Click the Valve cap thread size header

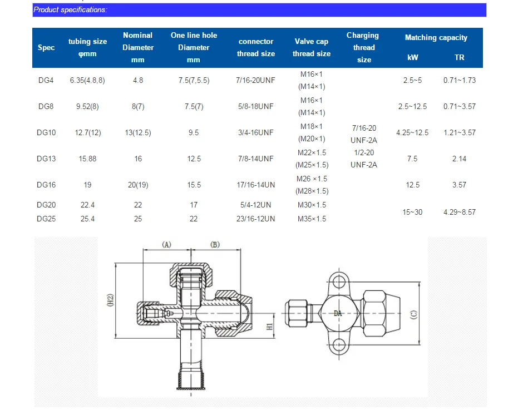coord(312,47)
